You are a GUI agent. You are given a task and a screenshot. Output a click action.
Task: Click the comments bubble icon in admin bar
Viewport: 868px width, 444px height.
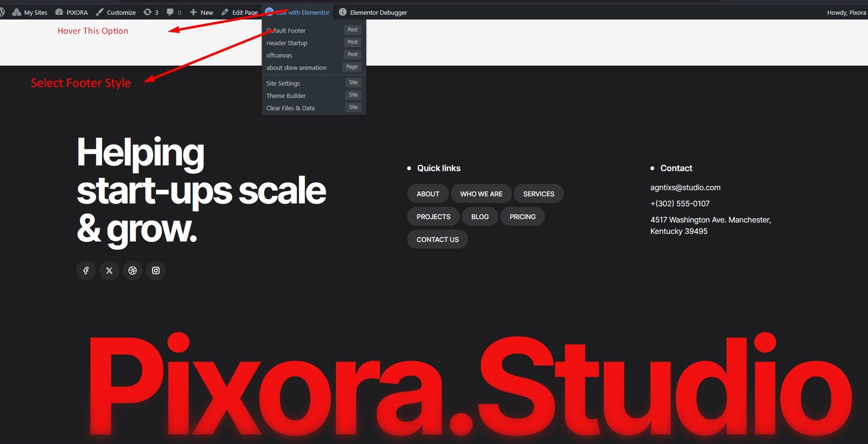(x=170, y=12)
